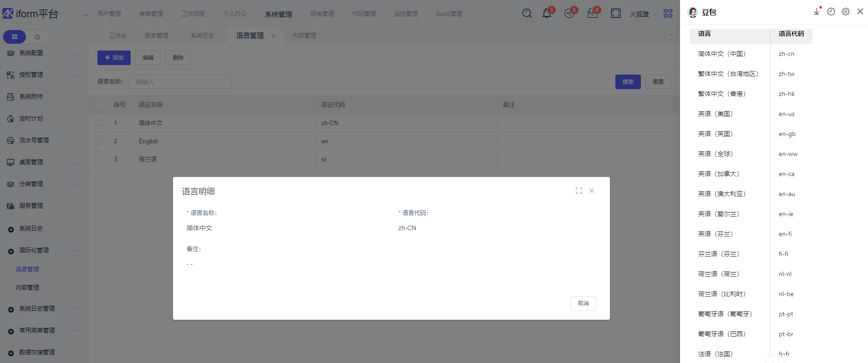The width and height of the screenshot is (868, 363).
Task: Click the favorites star icon in sidebar
Action: (x=37, y=37)
